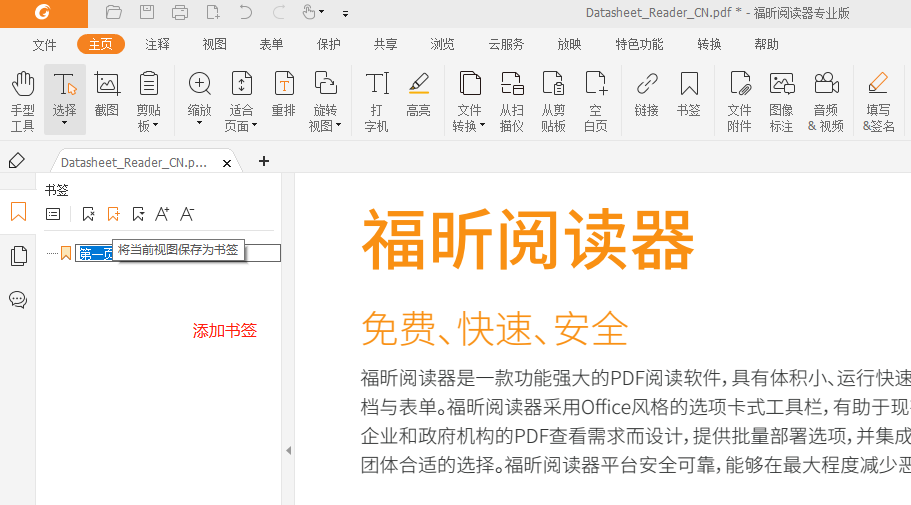Image resolution: width=911 pixels, height=505 pixels.
Task: Open the 保护 ribbon tab
Action: [329, 44]
